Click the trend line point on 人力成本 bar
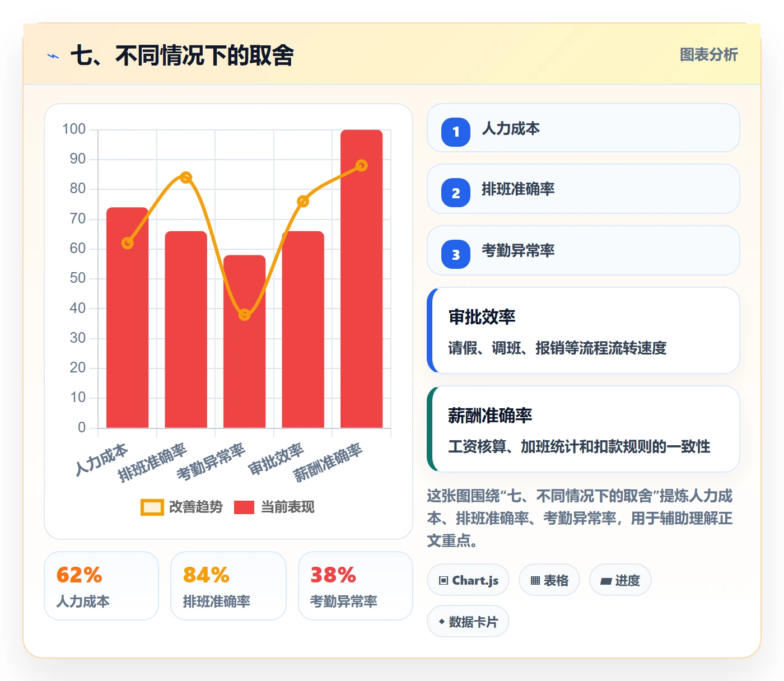The width and height of the screenshot is (784, 681). click(128, 243)
